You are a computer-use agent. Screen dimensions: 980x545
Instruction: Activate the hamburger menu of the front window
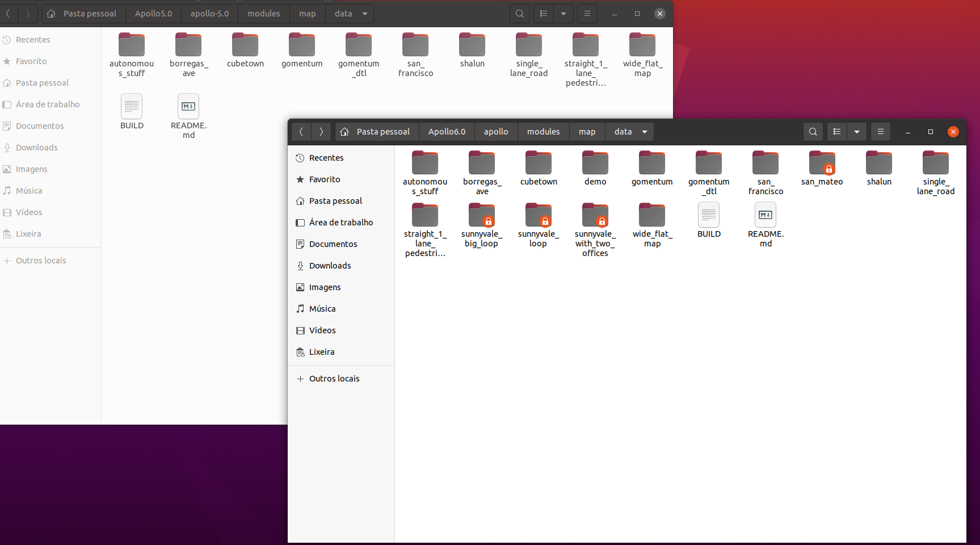click(880, 131)
